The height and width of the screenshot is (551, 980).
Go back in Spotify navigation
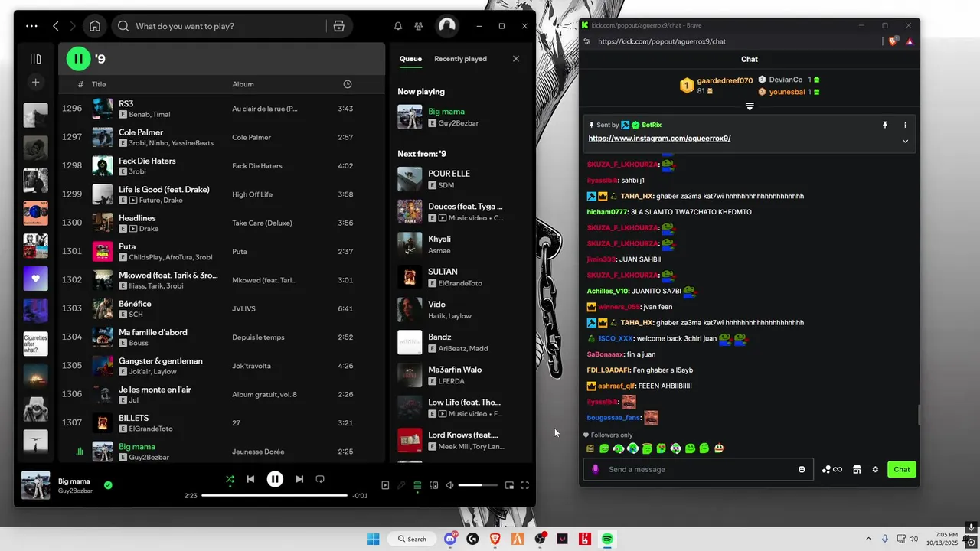click(x=56, y=26)
